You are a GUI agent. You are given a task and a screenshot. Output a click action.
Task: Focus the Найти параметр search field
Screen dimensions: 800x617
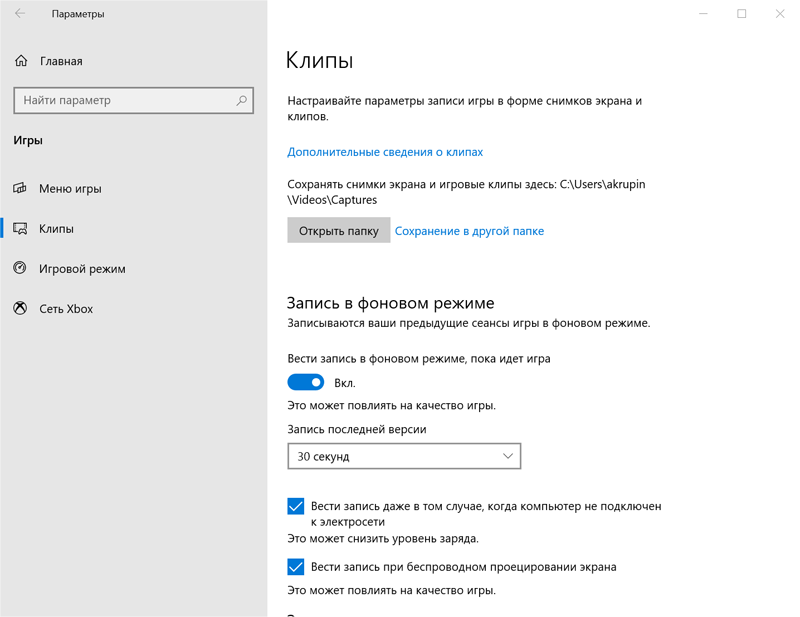[x=125, y=101]
